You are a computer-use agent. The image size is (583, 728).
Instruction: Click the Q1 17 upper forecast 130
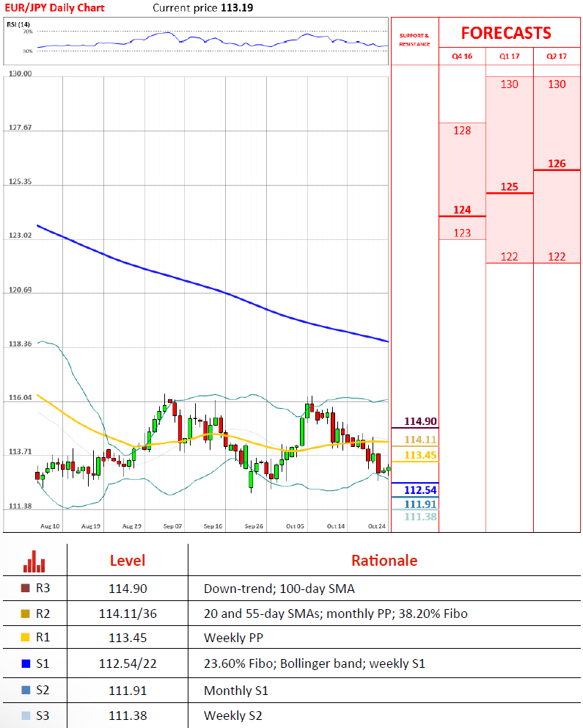[509, 84]
